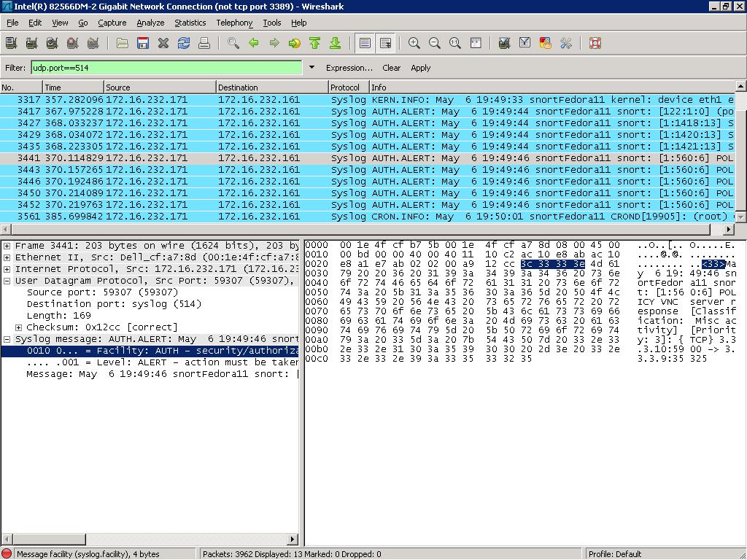
Task: Click the udp.port==514 filter input field
Action: (x=166, y=68)
